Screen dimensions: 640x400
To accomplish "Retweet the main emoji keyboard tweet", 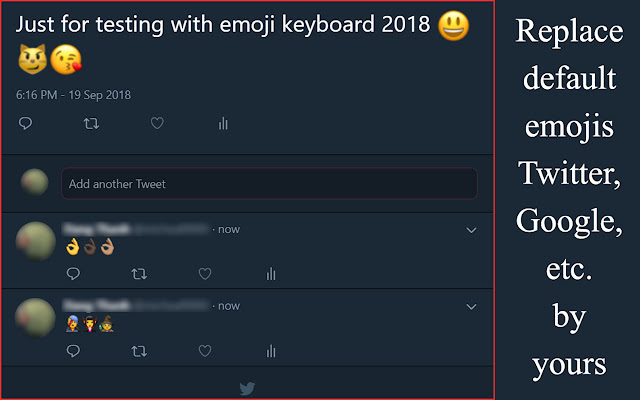I will point(91,124).
